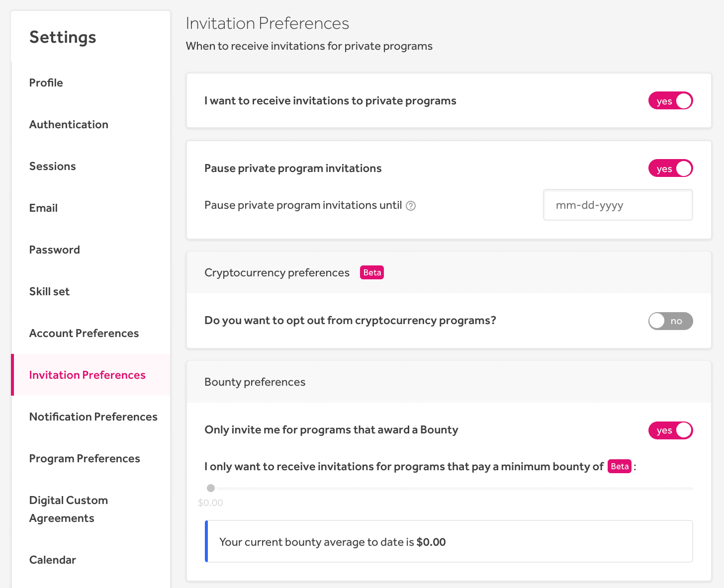Open Skill set settings

(50, 292)
